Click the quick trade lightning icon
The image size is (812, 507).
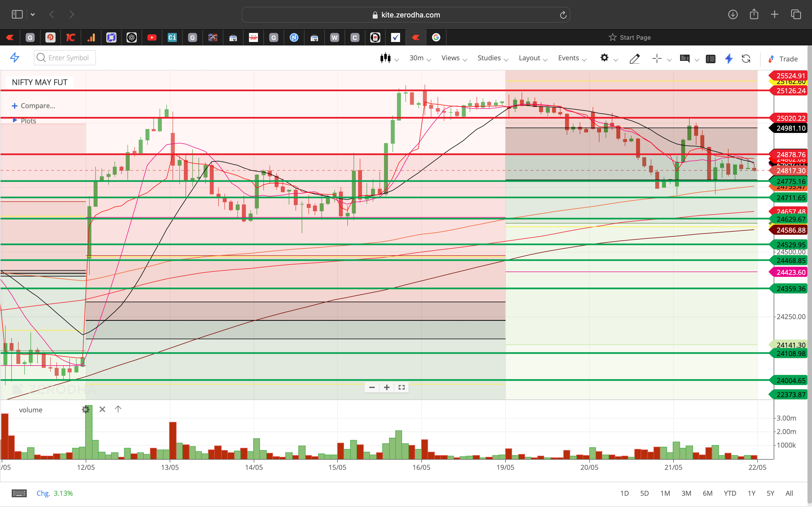(x=728, y=59)
